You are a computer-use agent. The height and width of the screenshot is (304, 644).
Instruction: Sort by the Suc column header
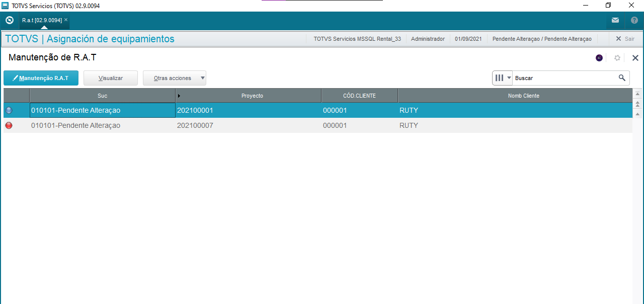coord(103,96)
